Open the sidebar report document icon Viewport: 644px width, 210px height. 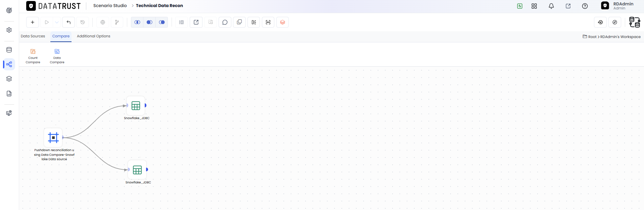(9, 94)
